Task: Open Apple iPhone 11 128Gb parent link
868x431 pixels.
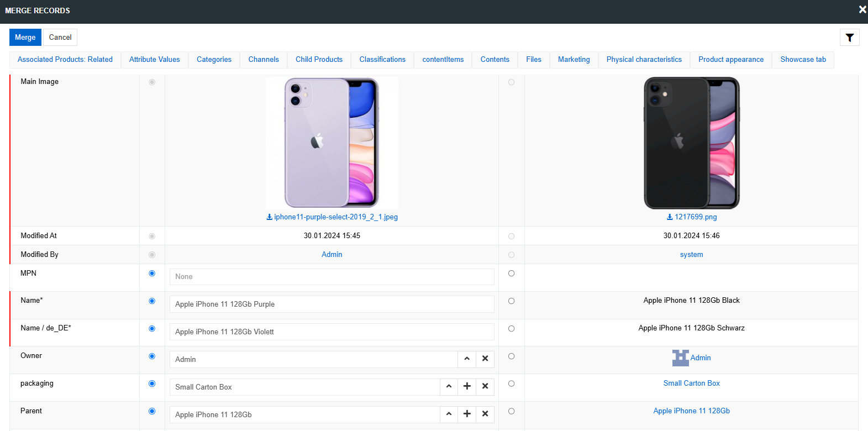Action: tap(692, 411)
